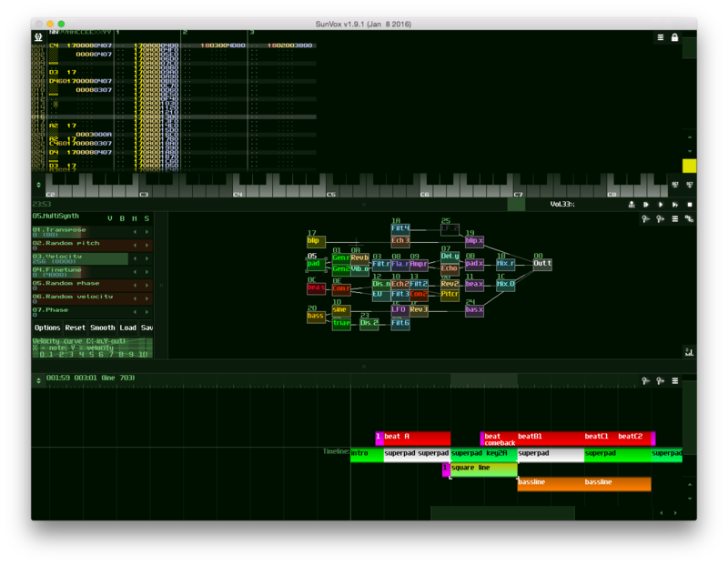Click the Smooth button
Viewport: 728px width, 565px height.
(x=103, y=328)
